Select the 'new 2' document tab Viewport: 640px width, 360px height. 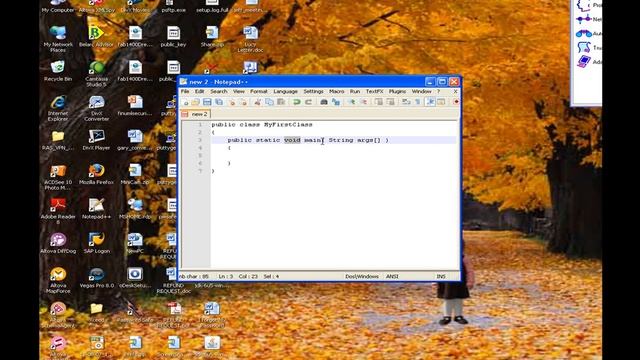196,114
